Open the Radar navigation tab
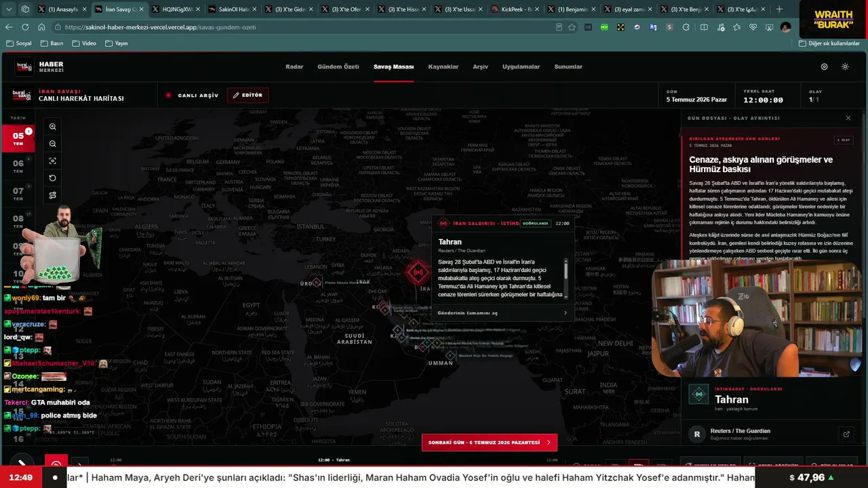868x488 pixels. pos(294,67)
